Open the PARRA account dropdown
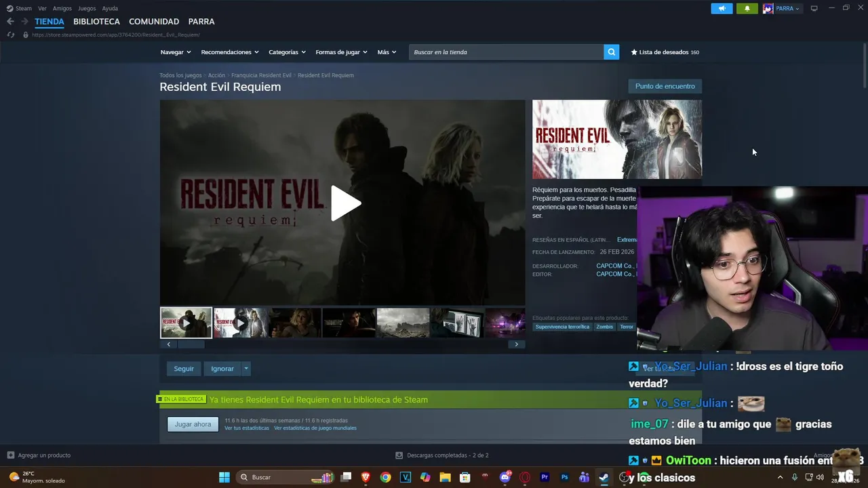The image size is (868, 488). pos(781,8)
